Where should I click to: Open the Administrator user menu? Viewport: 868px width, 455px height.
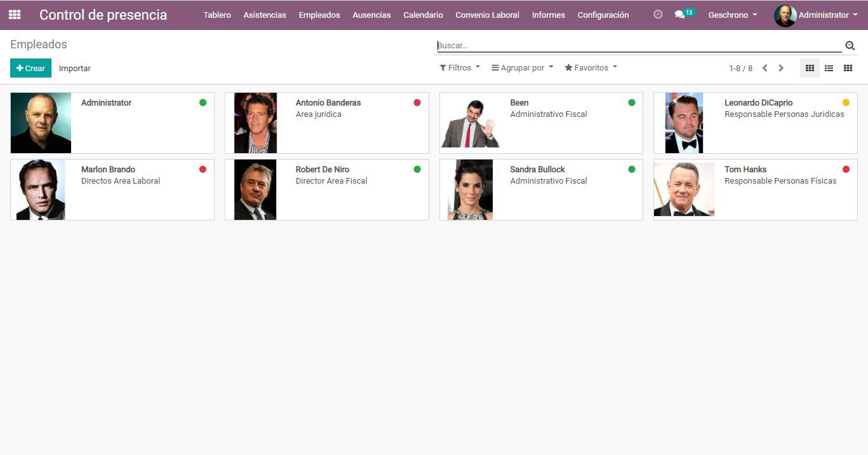[816, 15]
